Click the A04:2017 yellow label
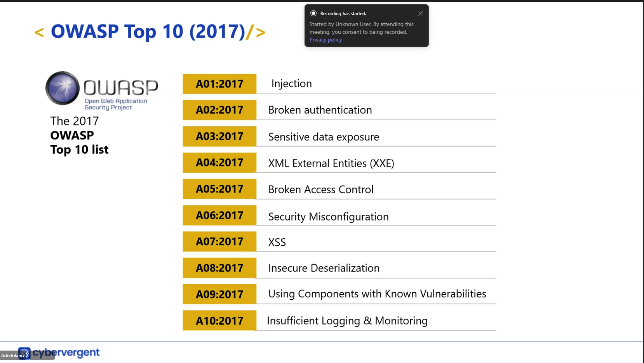The image size is (644, 363). tap(219, 163)
